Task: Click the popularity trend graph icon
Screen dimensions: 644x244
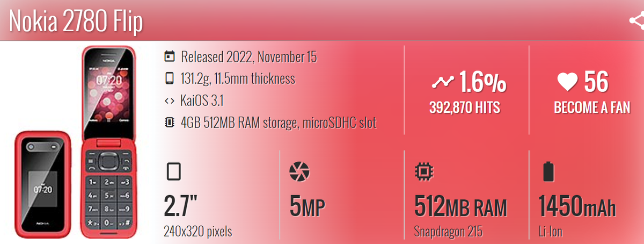Action: click(443, 82)
